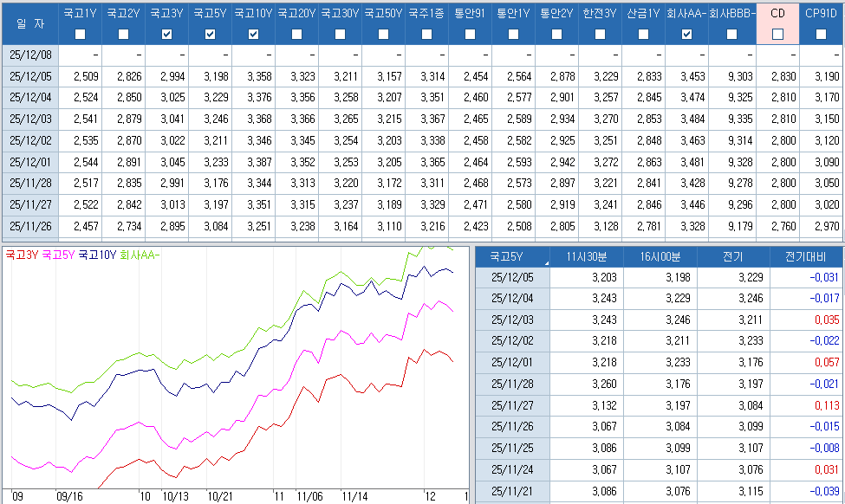Tick the 한전3Y checkbox
845x504 pixels.
click(x=600, y=35)
